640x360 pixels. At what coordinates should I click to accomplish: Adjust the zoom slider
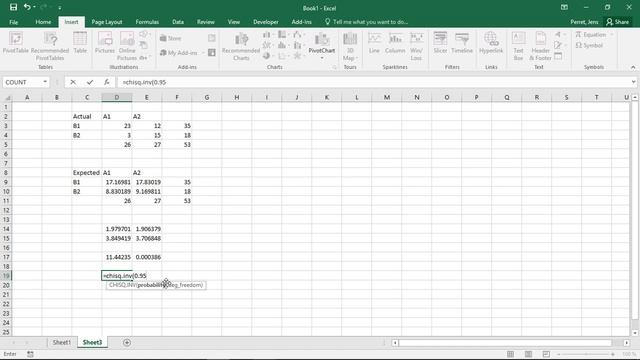(x=587, y=354)
